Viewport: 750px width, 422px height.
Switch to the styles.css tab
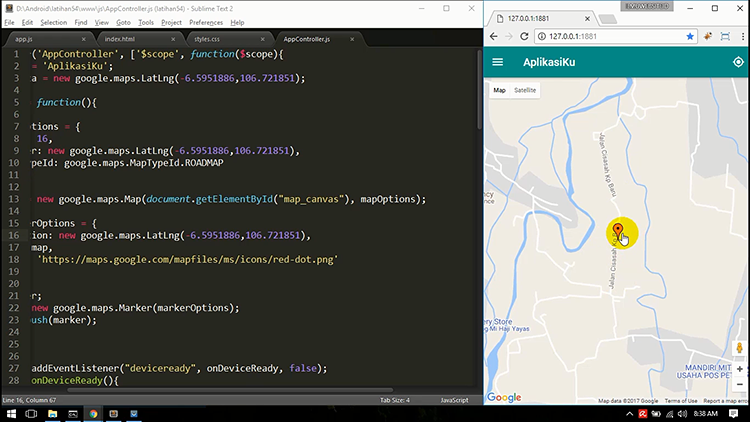pos(225,39)
